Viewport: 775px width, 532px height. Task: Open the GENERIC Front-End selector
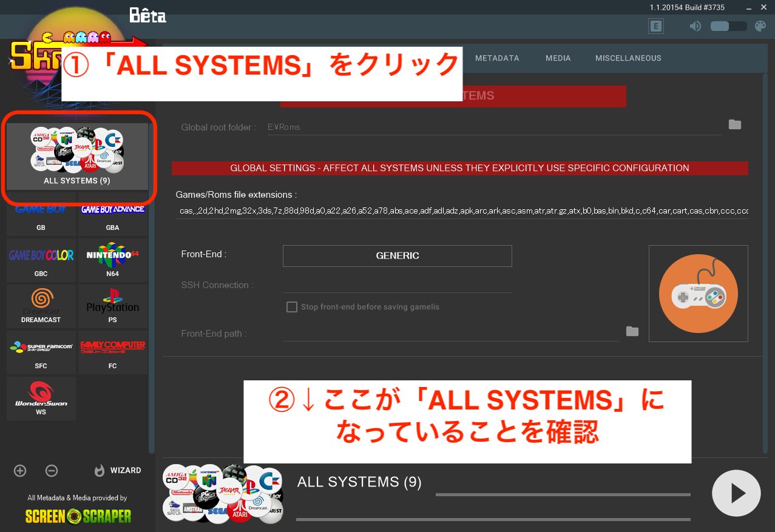click(x=398, y=256)
